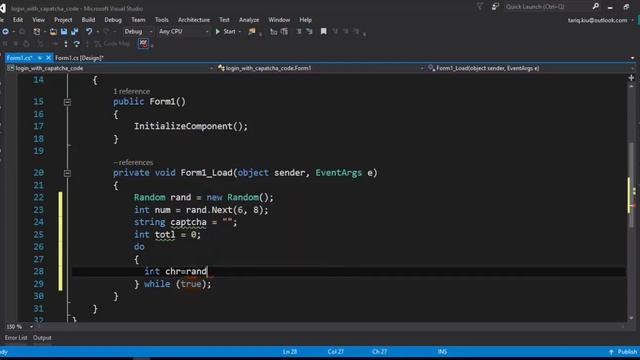
Task: Open the Architecture menu
Action: (193, 20)
